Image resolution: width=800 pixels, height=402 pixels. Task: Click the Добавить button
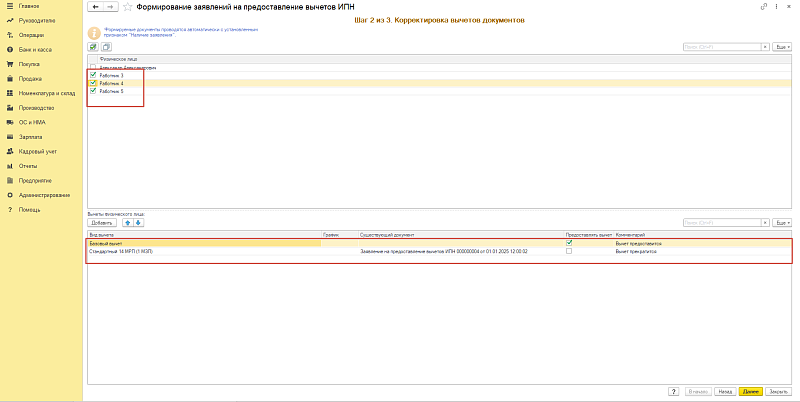(103, 222)
